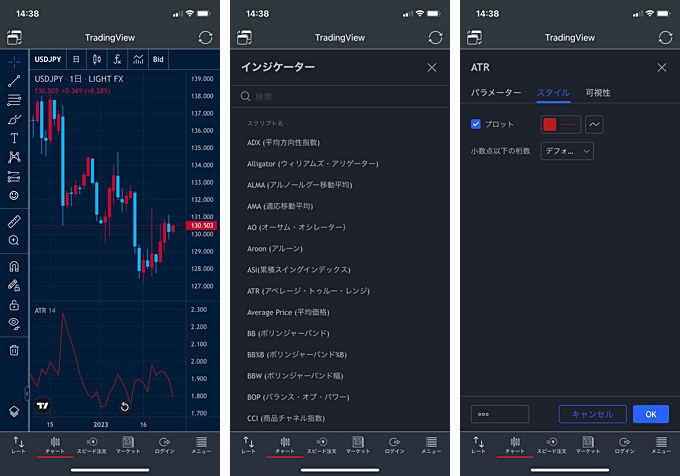680x476 pixels.
Task: Tap the reload icon in left screen header
Action: (206, 38)
